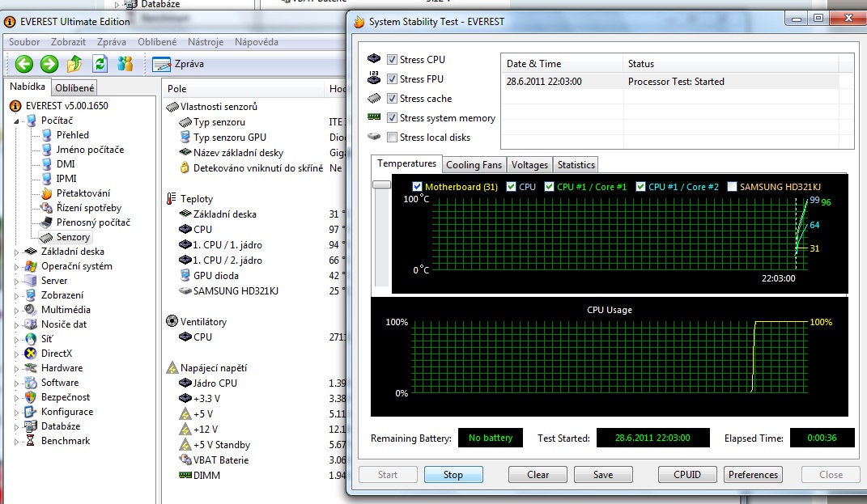Click the users icon in EVEREST toolbar
Image resolution: width=867 pixels, height=504 pixels.
(x=125, y=64)
